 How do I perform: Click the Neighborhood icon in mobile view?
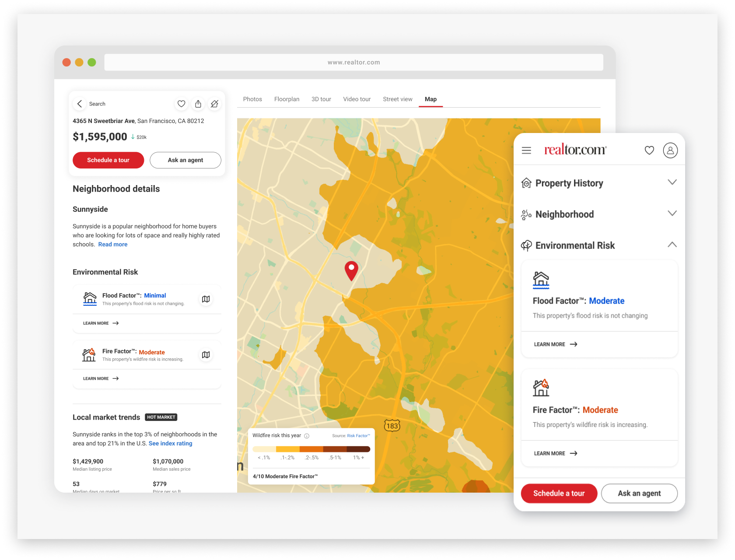pyautogui.click(x=526, y=214)
